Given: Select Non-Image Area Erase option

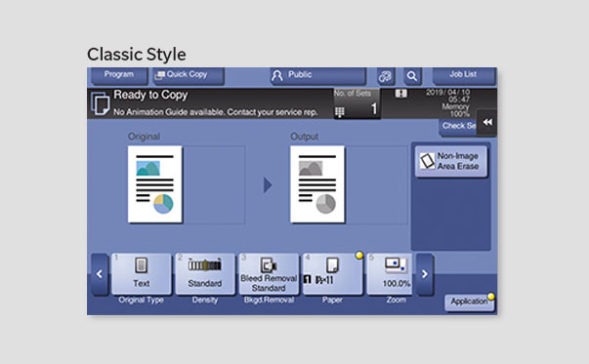Looking at the screenshot, I should point(451,161).
